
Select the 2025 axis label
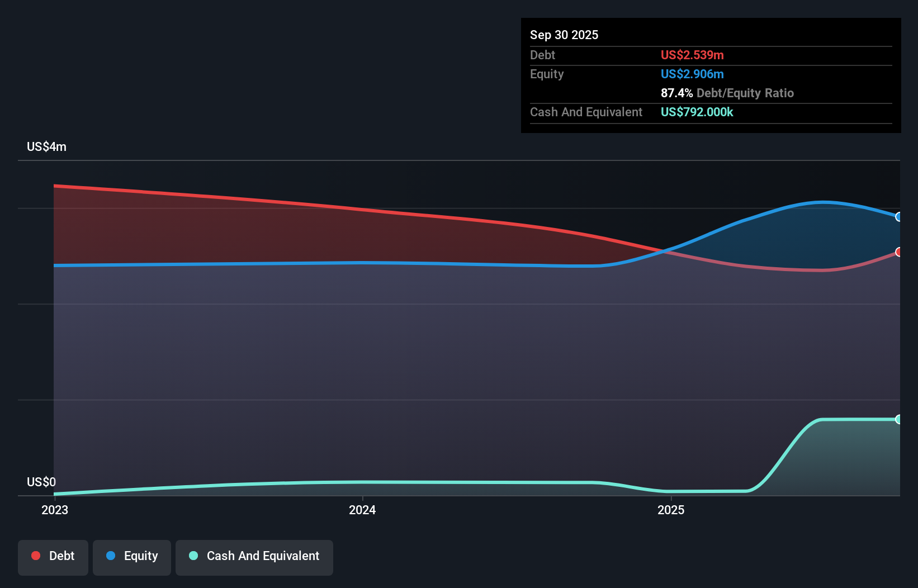(671, 510)
